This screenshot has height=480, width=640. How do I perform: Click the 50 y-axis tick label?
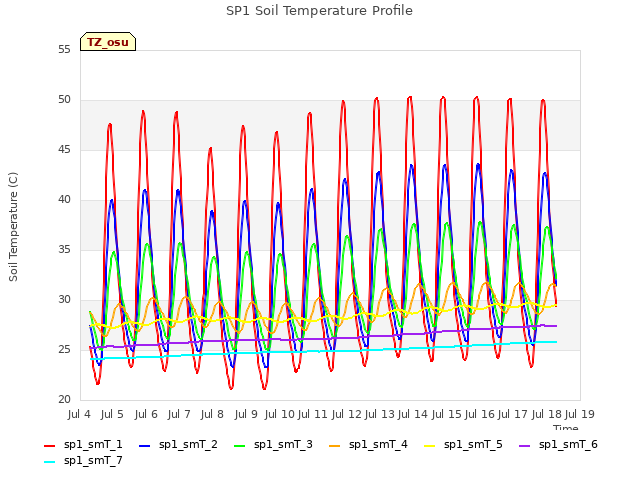coord(64,100)
